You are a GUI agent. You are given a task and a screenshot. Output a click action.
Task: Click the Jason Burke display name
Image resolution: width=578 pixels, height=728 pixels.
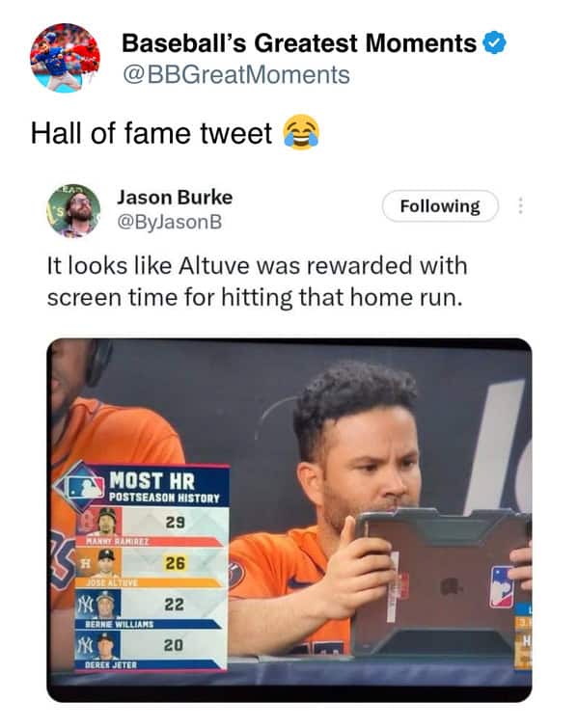(x=175, y=198)
